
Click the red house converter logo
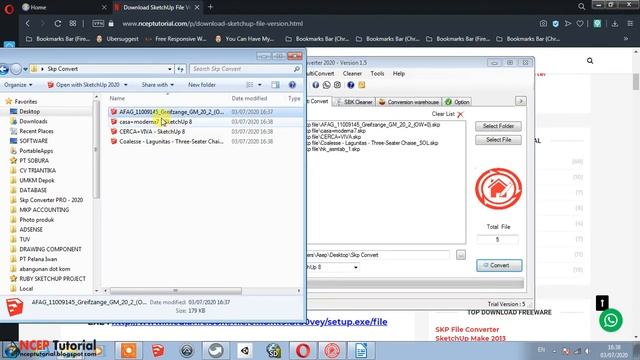(498, 189)
